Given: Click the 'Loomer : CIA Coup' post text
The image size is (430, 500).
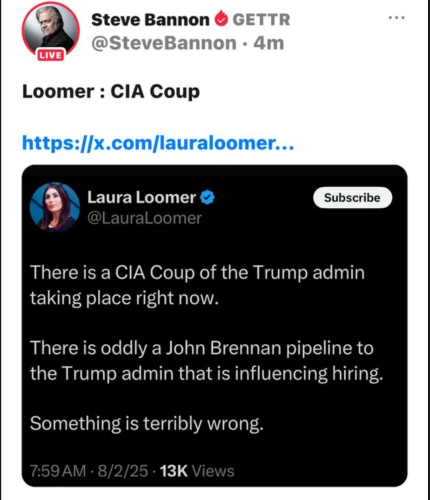Looking at the screenshot, I should pos(111,92).
